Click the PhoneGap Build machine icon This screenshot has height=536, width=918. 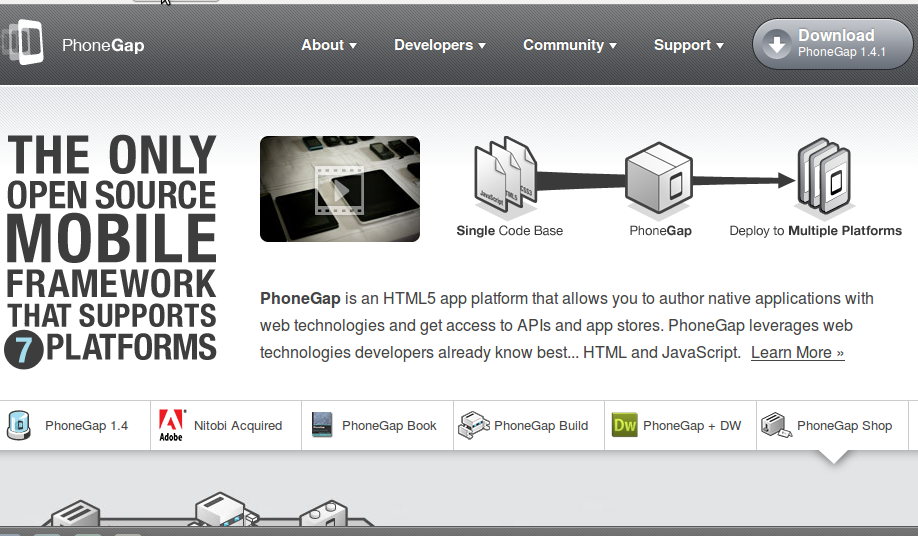(x=474, y=425)
